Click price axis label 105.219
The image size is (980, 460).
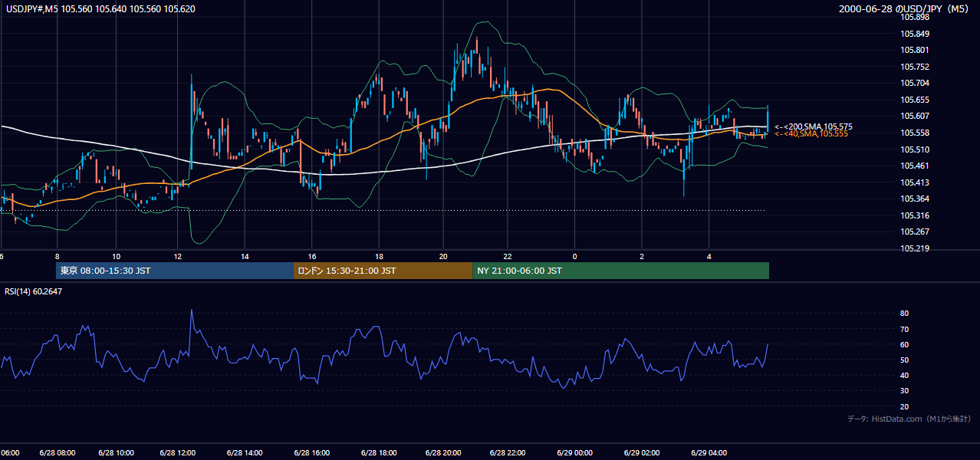tap(915, 248)
